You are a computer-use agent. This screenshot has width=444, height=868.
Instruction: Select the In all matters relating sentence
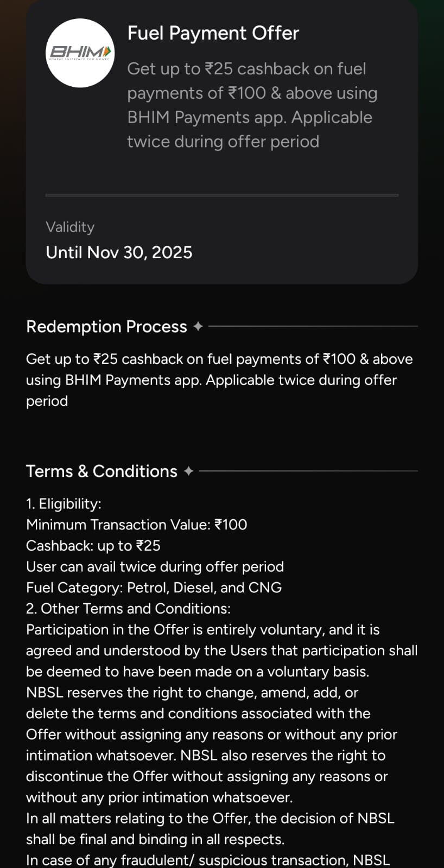coord(210,828)
